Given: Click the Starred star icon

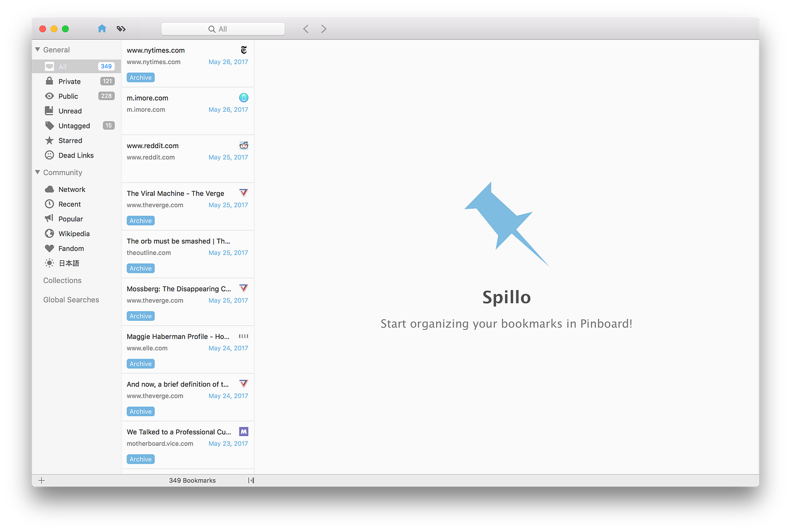Looking at the screenshot, I should [x=50, y=140].
